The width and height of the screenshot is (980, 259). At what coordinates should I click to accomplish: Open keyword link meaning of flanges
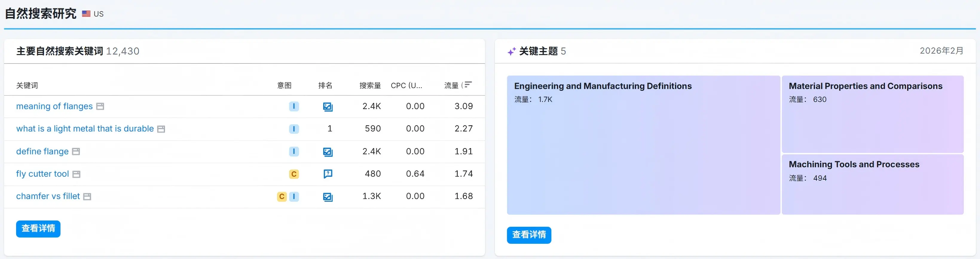(x=54, y=106)
